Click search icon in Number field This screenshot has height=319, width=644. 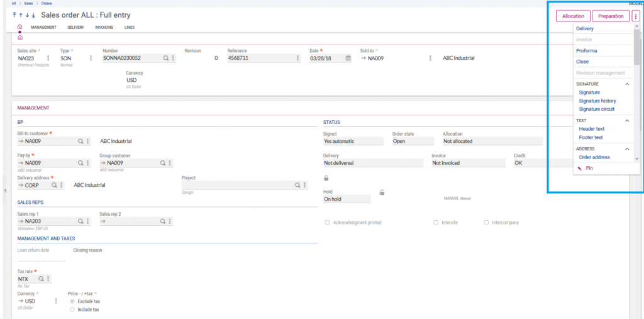point(166,59)
